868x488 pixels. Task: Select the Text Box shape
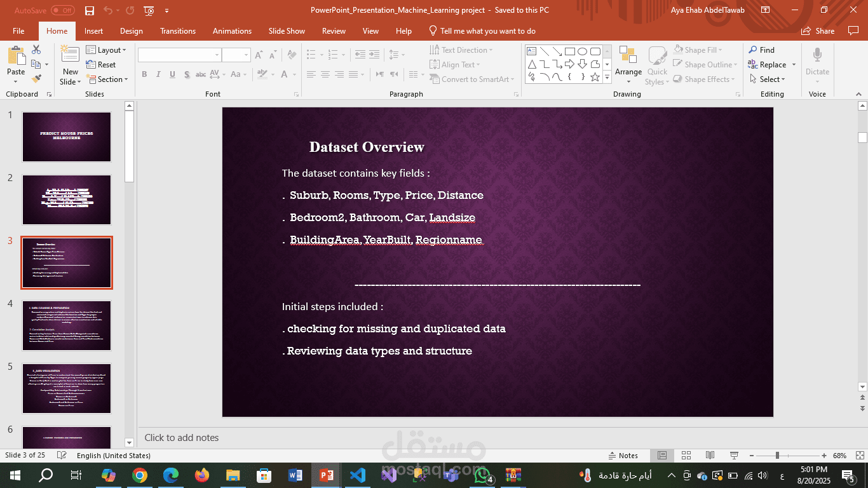point(531,51)
